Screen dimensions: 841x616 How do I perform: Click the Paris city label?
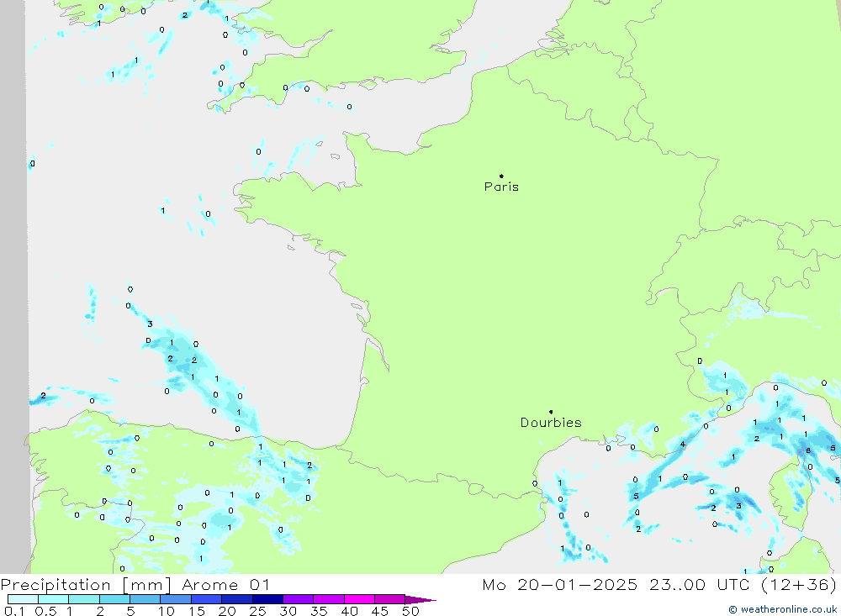coord(501,187)
